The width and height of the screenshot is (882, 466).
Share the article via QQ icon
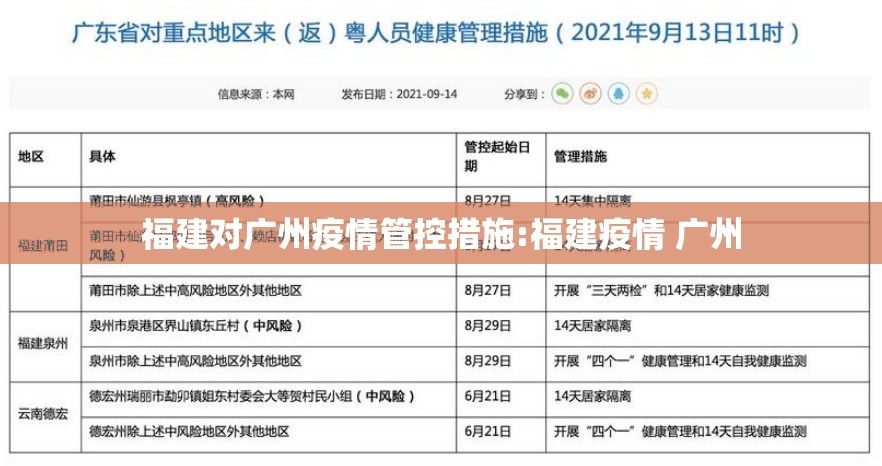pyautogui.click(x=619, y=94)
